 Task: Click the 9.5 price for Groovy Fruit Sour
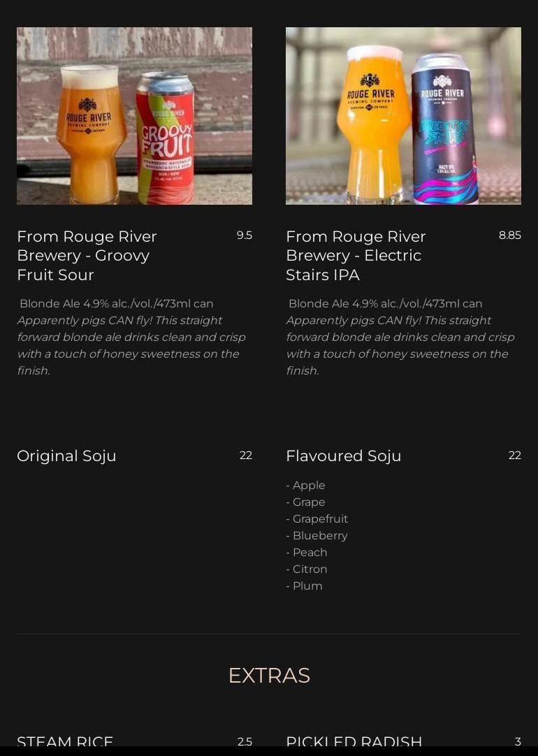point(244,235)
